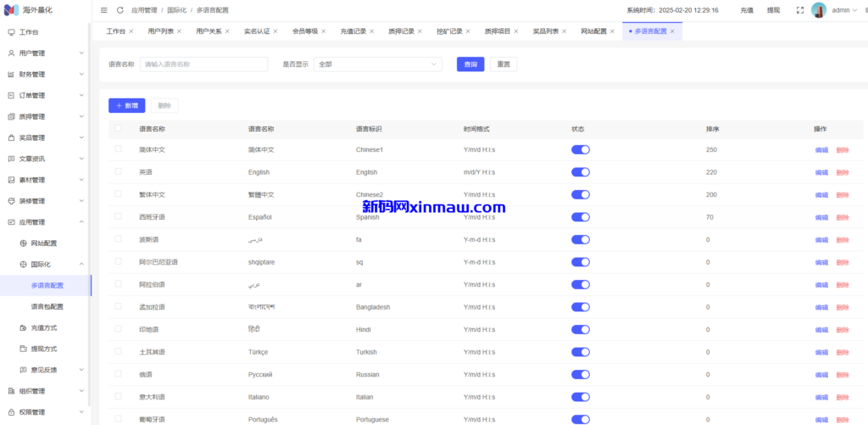Collapse 应用管理 menu chevron
This screenshot has height=425, width=868.
click(x=81, y=221)
